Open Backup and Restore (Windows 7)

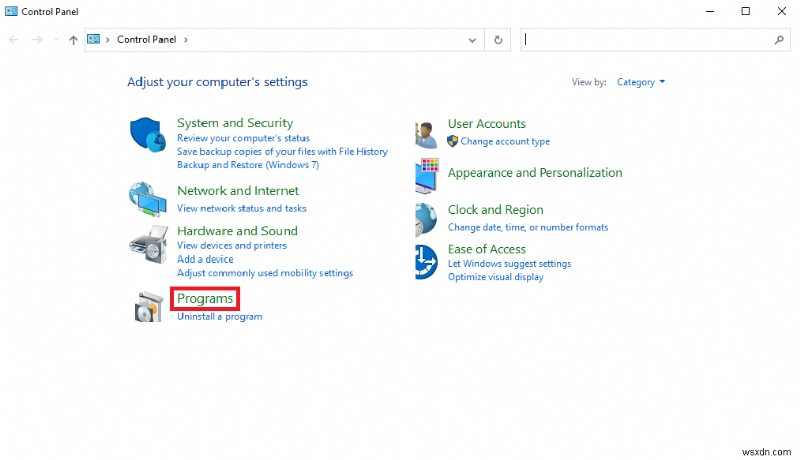click(248, 165)
